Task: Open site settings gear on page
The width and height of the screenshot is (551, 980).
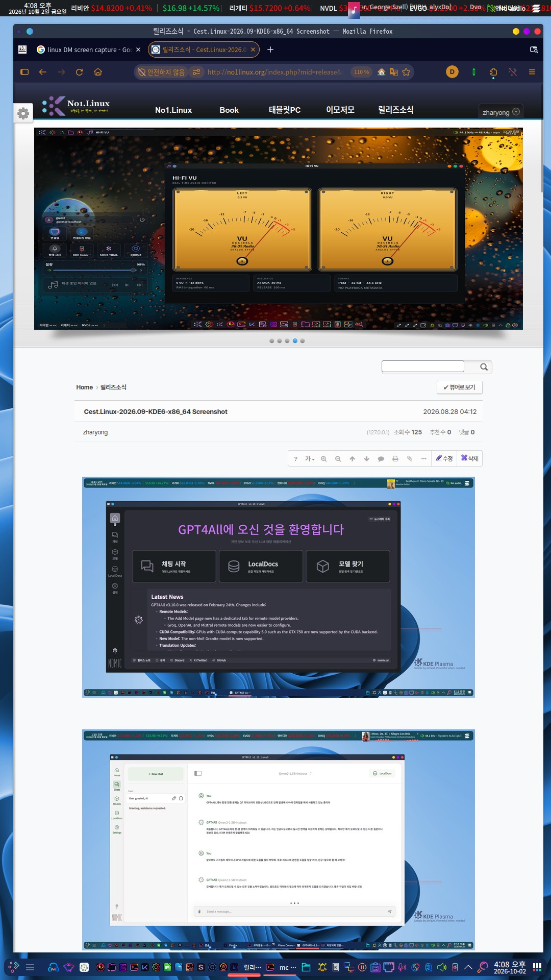Action: (23, 113)
